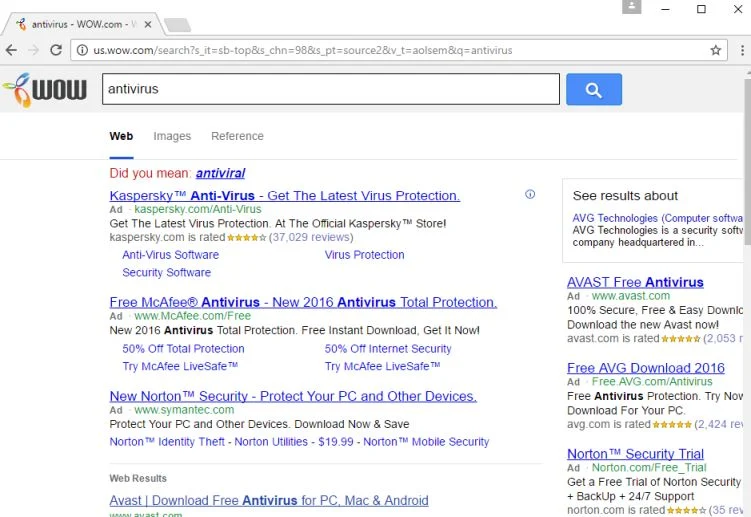This screenshot has height=517, width=751.
Task: Click www.symantec.com green URL
Action: coord(184,410)
